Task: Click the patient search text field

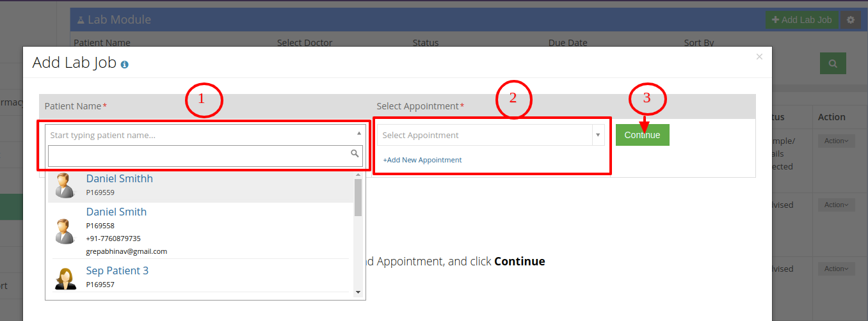Action: coord(205,155)
